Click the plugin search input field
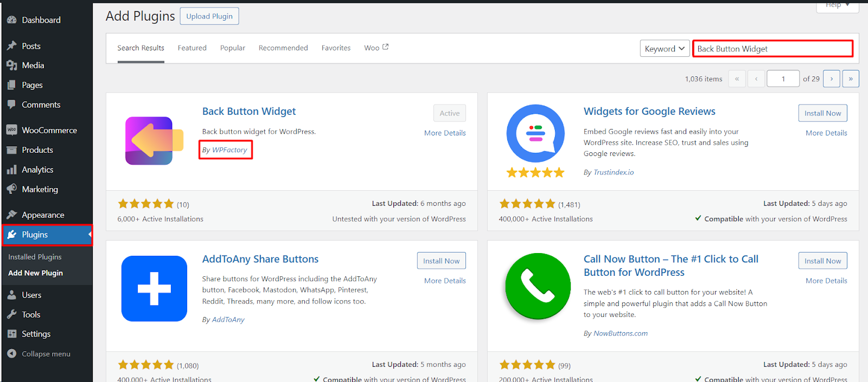868x382 pixels. point(773,49)
